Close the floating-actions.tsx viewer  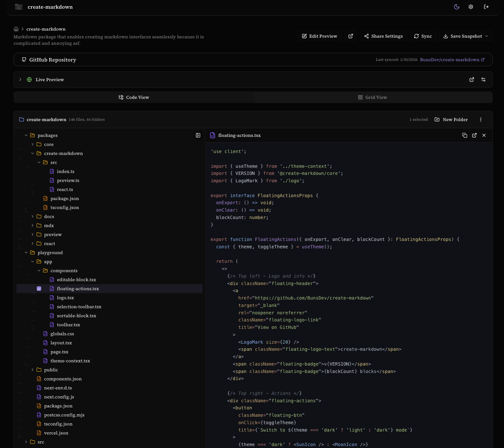(x=484, y=135)
